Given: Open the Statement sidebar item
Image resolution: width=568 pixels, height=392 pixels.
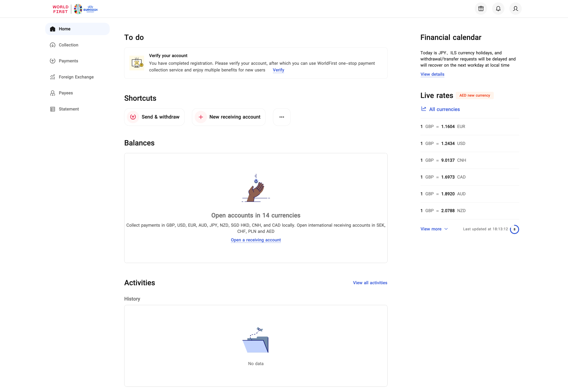Looking at the screenshot, I should tap(69, 109).
